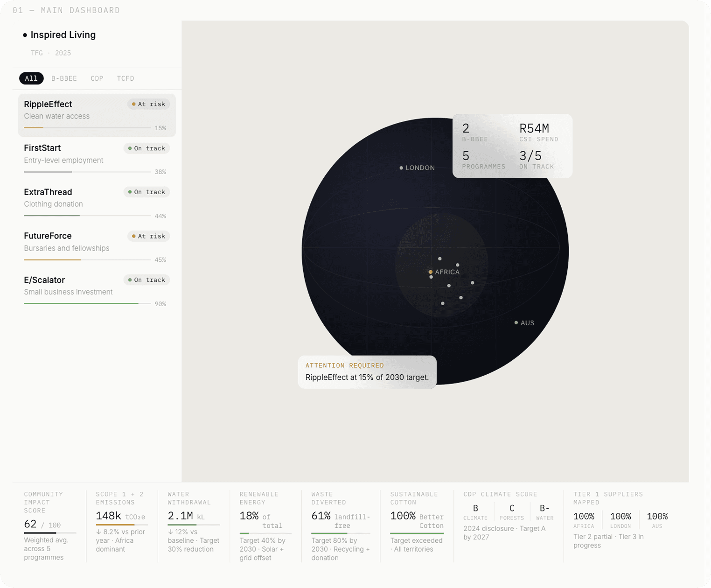711x588 pixels.
Task: Click the E/Scalator 90% progress bar
Action: point(87,304)
